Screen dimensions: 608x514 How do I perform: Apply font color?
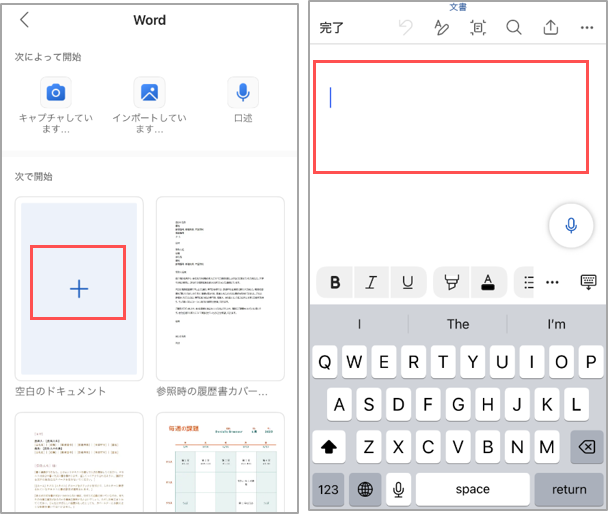pos(488,282)
